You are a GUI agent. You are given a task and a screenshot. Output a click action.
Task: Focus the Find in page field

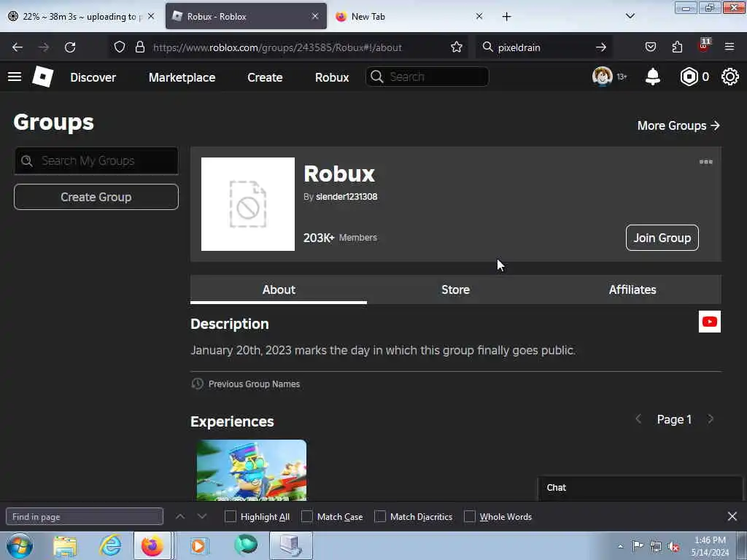point(85,517)
